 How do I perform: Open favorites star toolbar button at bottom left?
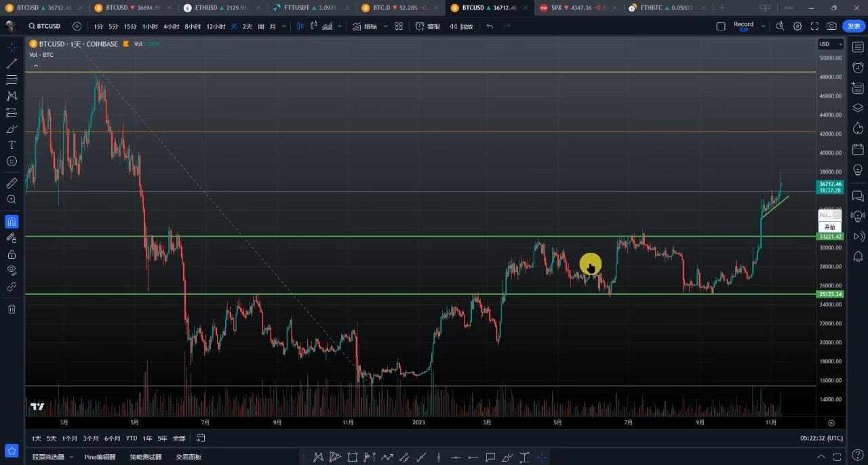tap(12, 450)
